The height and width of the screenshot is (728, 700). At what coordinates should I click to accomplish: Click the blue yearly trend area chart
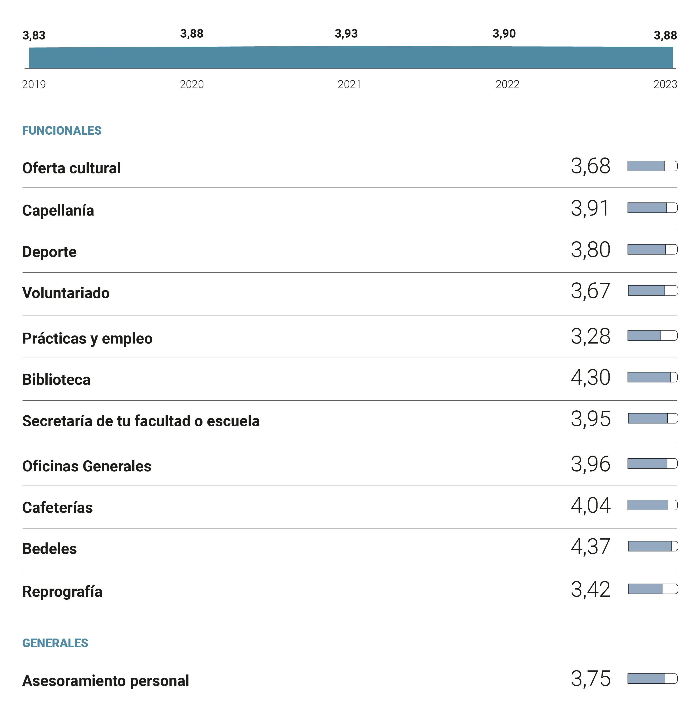351,58
